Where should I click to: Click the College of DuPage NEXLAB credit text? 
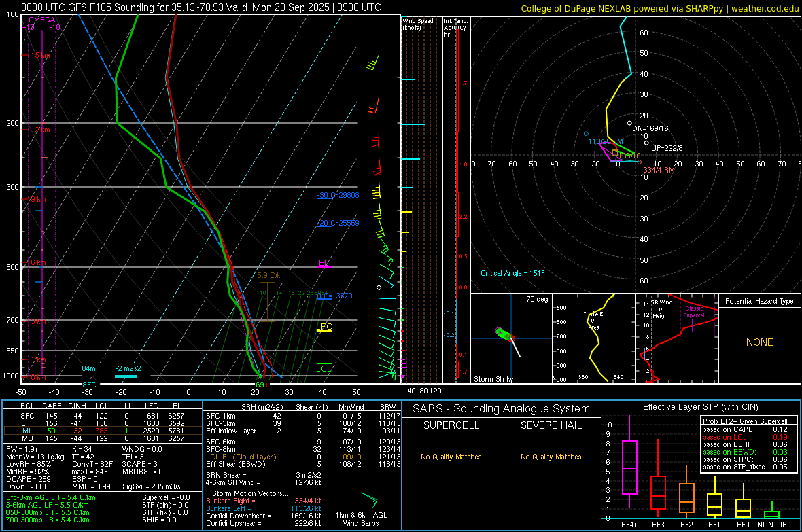click(659, 8)
